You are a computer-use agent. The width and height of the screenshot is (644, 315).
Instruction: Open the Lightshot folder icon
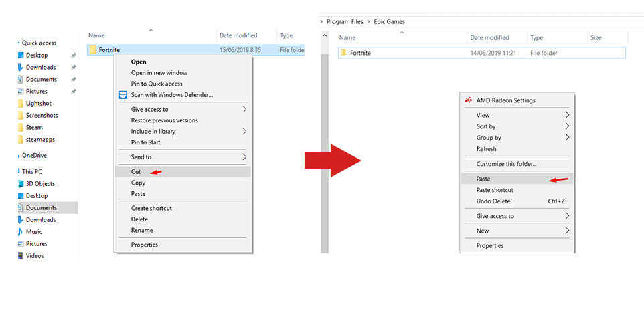(21, 104)
